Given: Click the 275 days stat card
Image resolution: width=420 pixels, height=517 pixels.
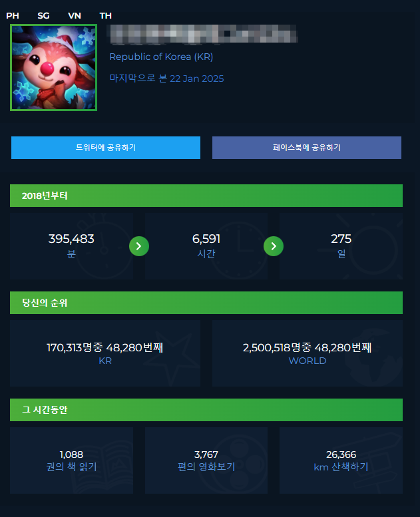Looking at the screenshot, I should click(341, 246).
